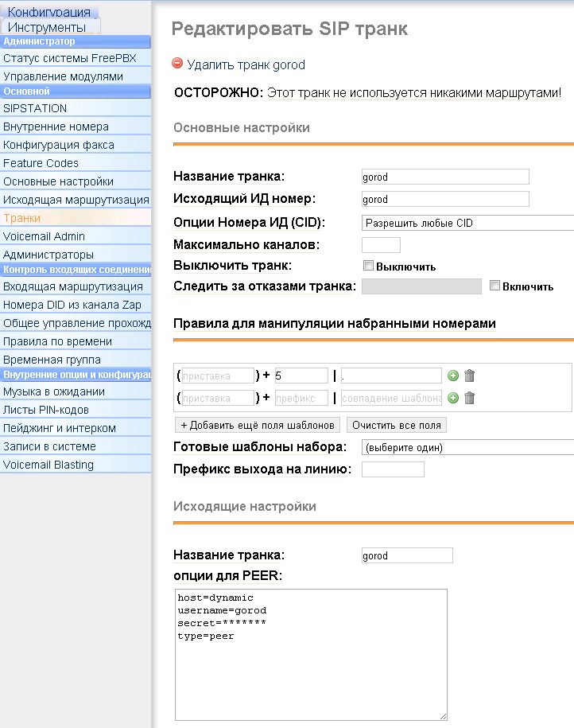
Task: Open SIPSTATION menu item
Action: tap(76, 108)
